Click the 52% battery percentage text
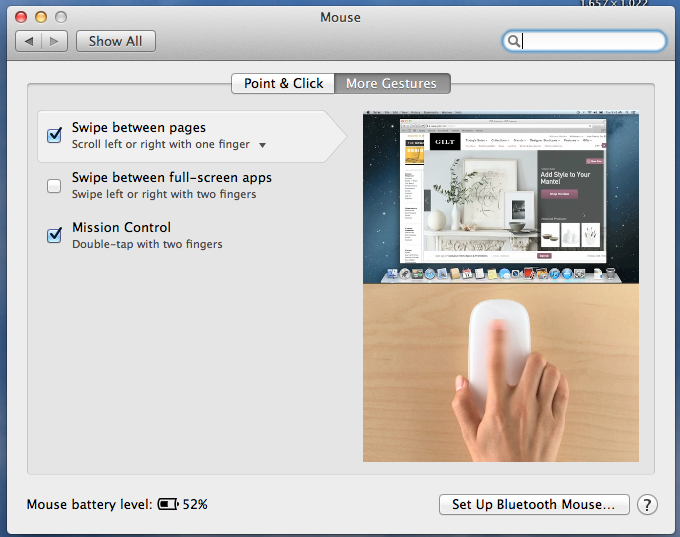Image resolution: width=680 pixels, height=537 pixels. coord(195,504)
